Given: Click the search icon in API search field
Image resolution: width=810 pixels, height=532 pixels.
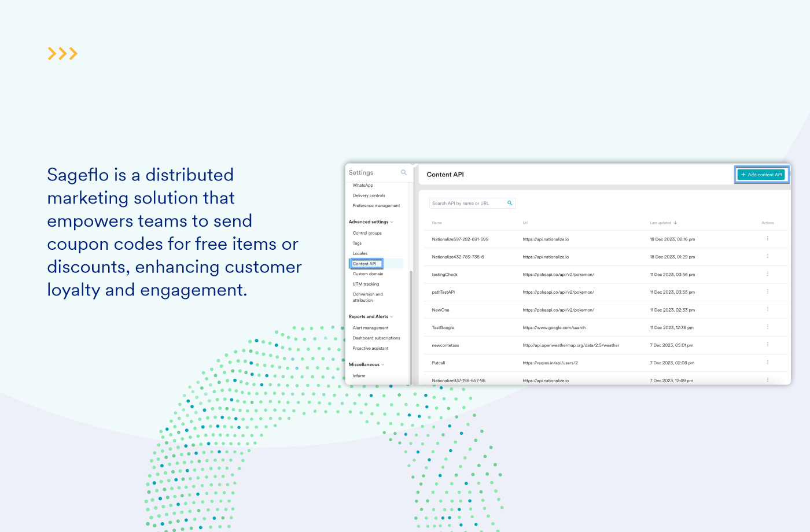Looking at the screenshot, I should (x=510, y=203).
